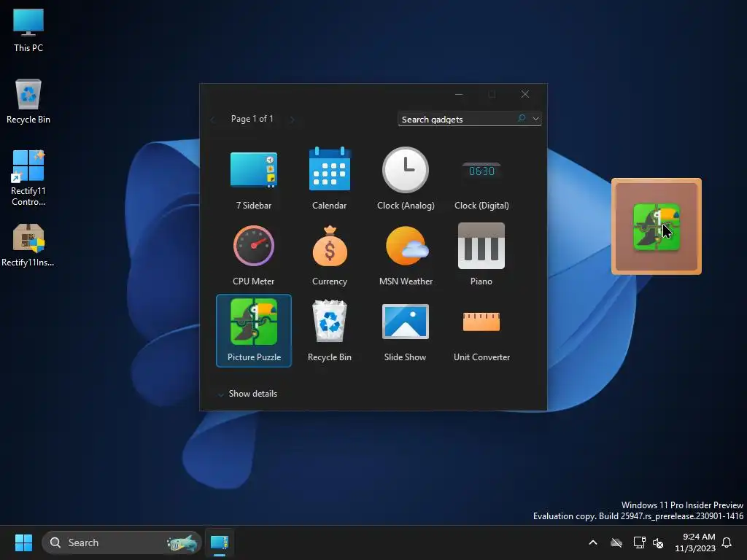Screen dimensions: 747x560
Task: Select the Calendar gadget
Action: (329, 179)
